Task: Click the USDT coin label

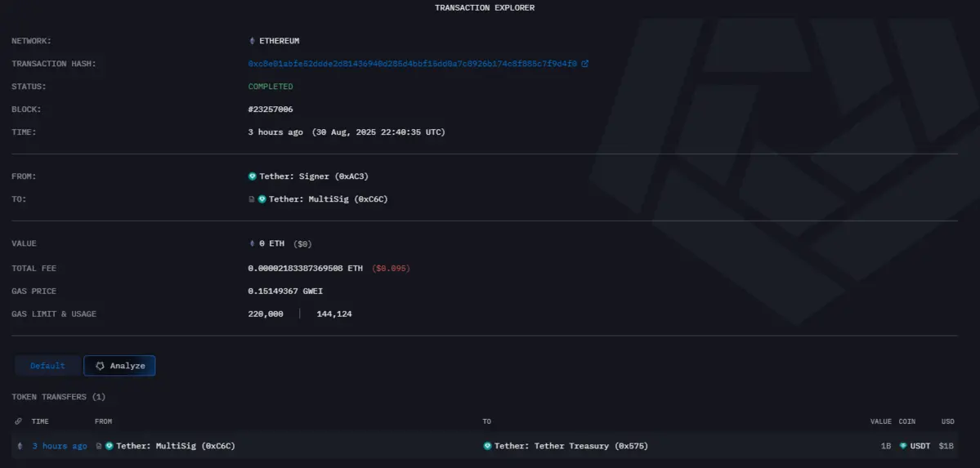Action: click(921, 446)
